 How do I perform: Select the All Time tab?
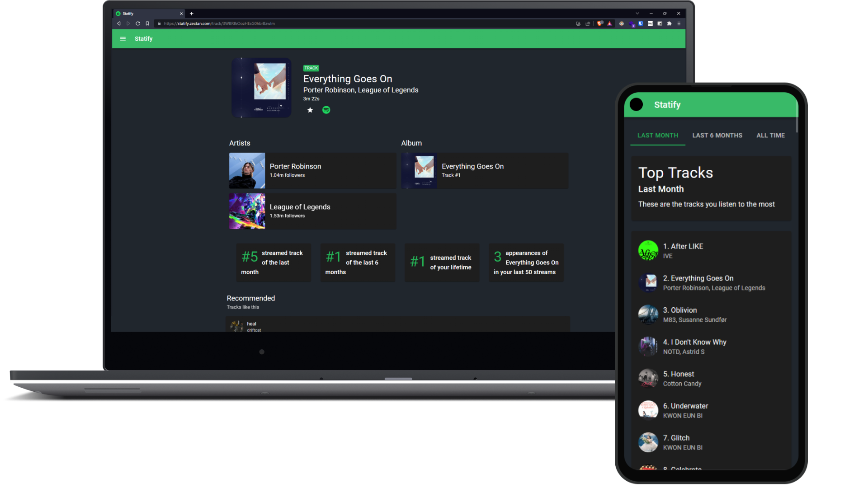(x=770, y=135)
